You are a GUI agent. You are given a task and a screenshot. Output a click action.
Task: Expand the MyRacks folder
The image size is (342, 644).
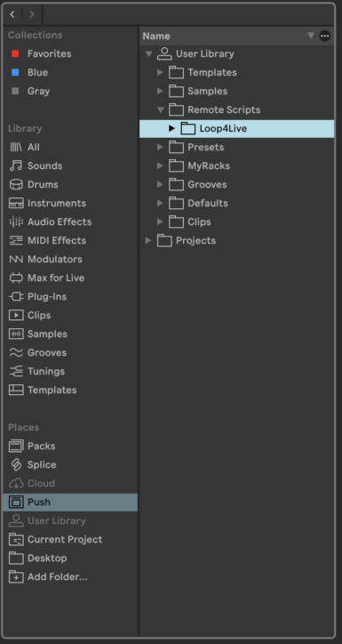point(160,166)
